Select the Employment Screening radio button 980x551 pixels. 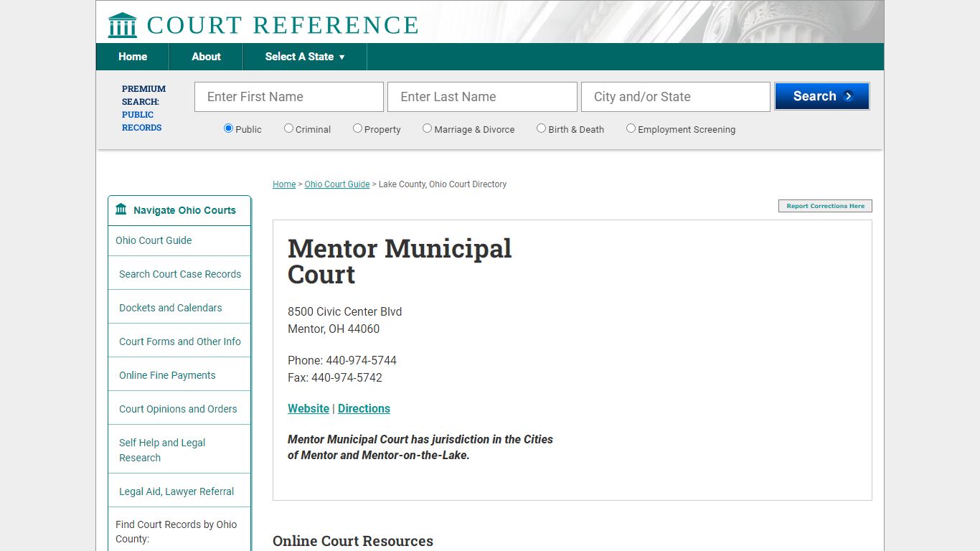631,128
